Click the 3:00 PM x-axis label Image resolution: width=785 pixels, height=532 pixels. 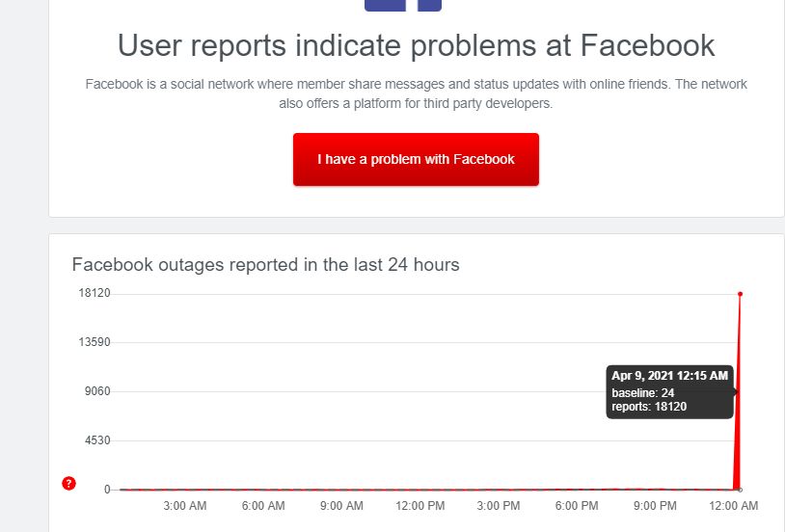coord(499,506)
